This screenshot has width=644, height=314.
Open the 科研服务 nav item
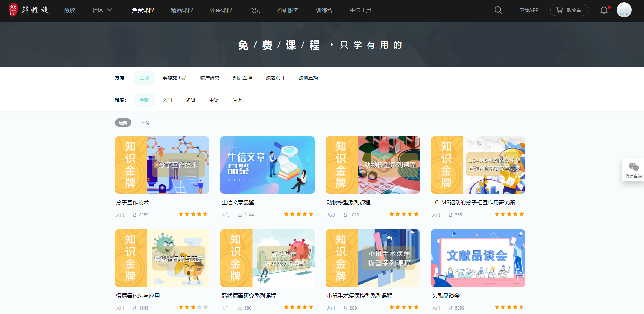288,10
